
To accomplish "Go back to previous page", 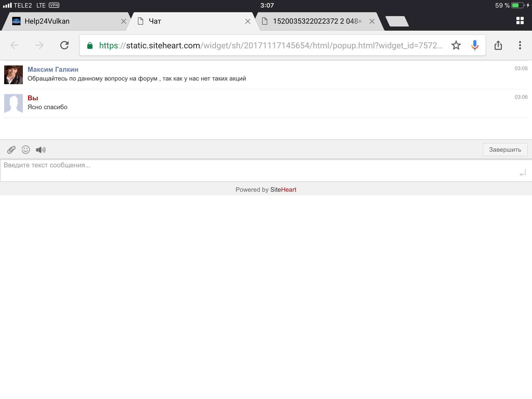I will [15, 45].
